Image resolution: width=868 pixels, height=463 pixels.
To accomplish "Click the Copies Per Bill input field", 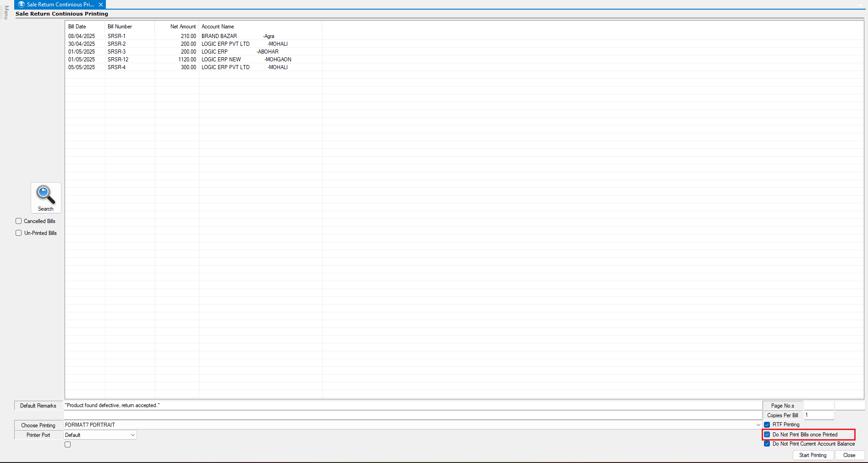I will [819, 415].
